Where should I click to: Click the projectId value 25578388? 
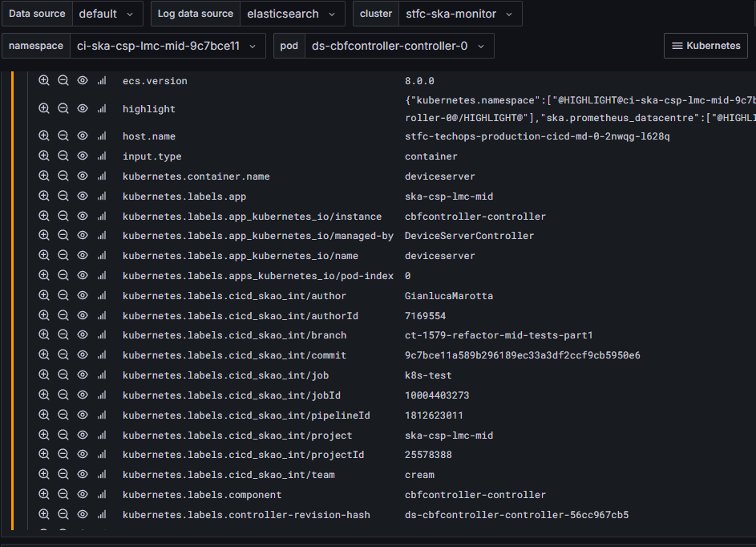tap(428, 455)
